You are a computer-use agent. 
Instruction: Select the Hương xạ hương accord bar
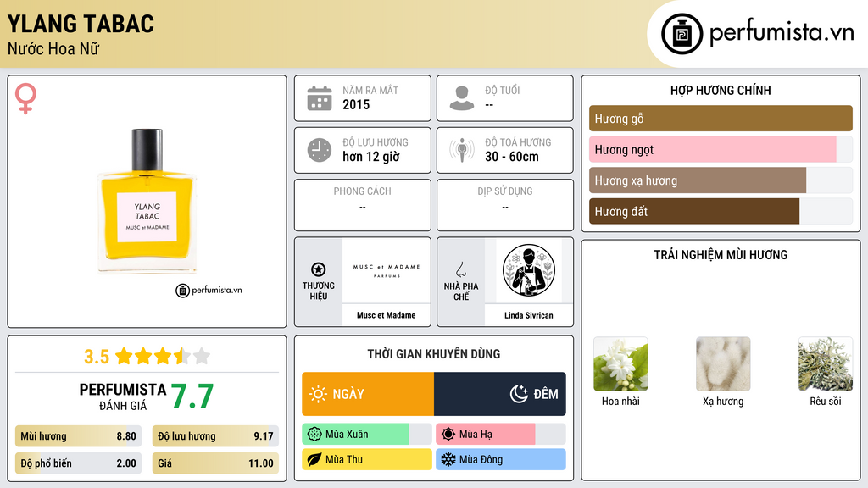[721, 180]
